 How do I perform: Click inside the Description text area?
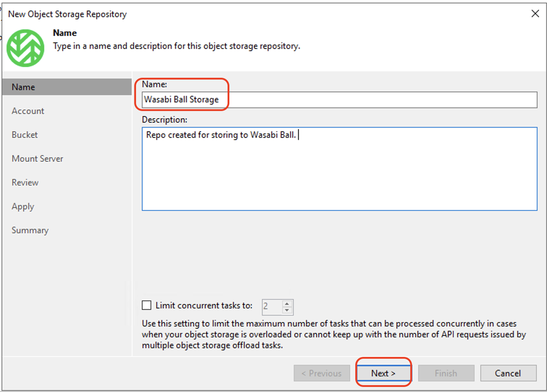tap(339, 169)
